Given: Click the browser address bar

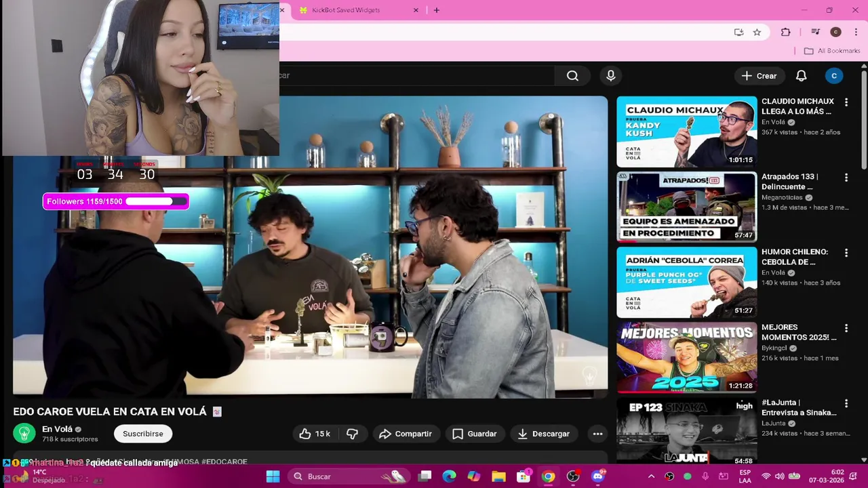Looking at the screenshot, I should (502, 32).
